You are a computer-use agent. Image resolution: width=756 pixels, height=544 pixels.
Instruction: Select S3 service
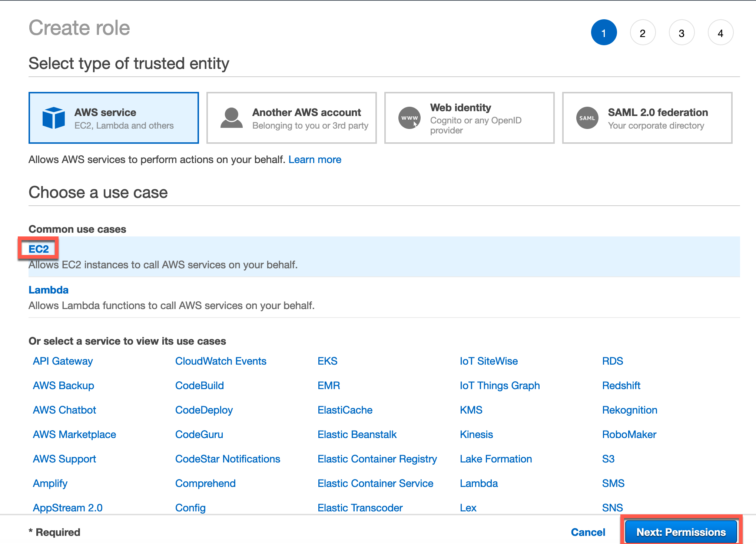[x=609, y=459]
